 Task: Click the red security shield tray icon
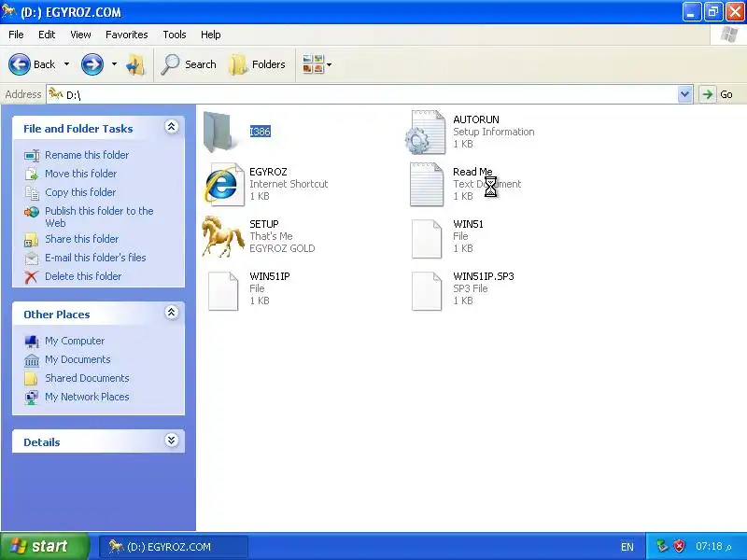coord(680,546)
